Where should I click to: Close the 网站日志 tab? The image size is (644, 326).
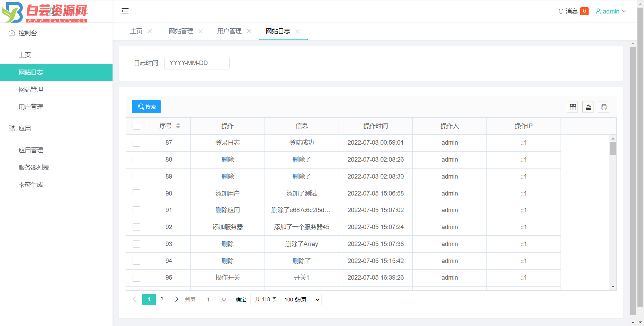[297, 31]
